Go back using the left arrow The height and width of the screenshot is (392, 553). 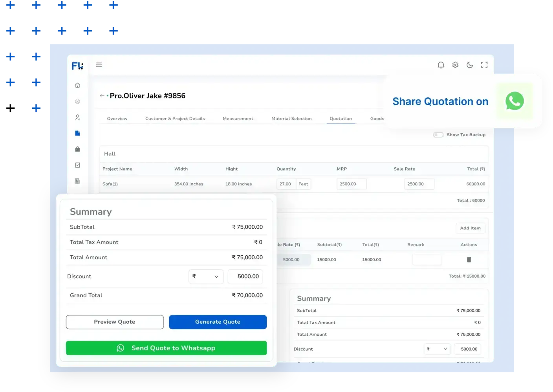tap(102, 95)
